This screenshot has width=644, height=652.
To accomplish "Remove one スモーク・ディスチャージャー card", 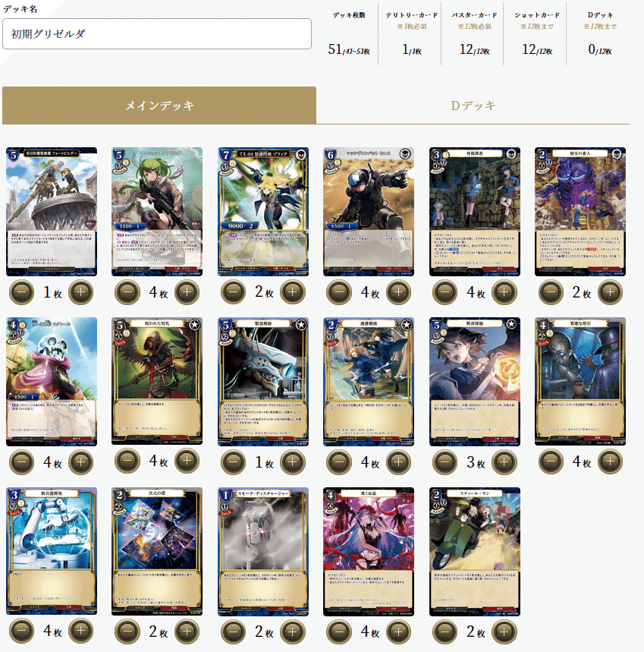I will click(234, 632).
